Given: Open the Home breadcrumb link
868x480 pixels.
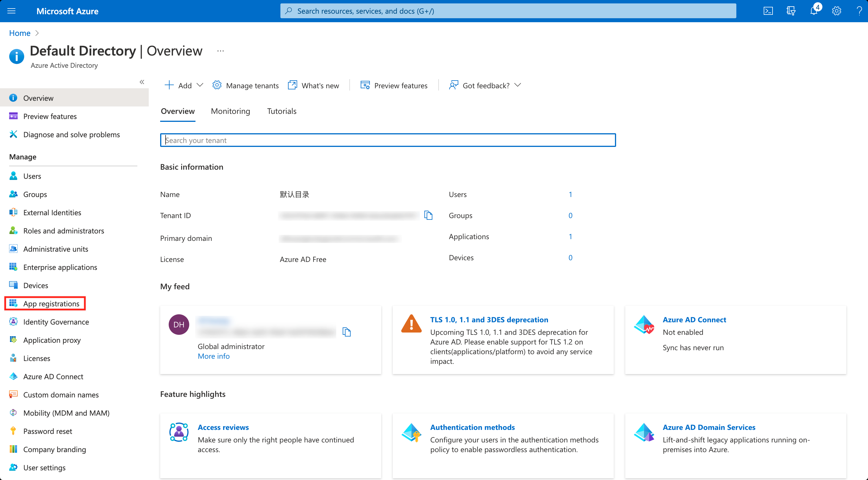Looking at the screenshot, I should click(x=20, y=33).
